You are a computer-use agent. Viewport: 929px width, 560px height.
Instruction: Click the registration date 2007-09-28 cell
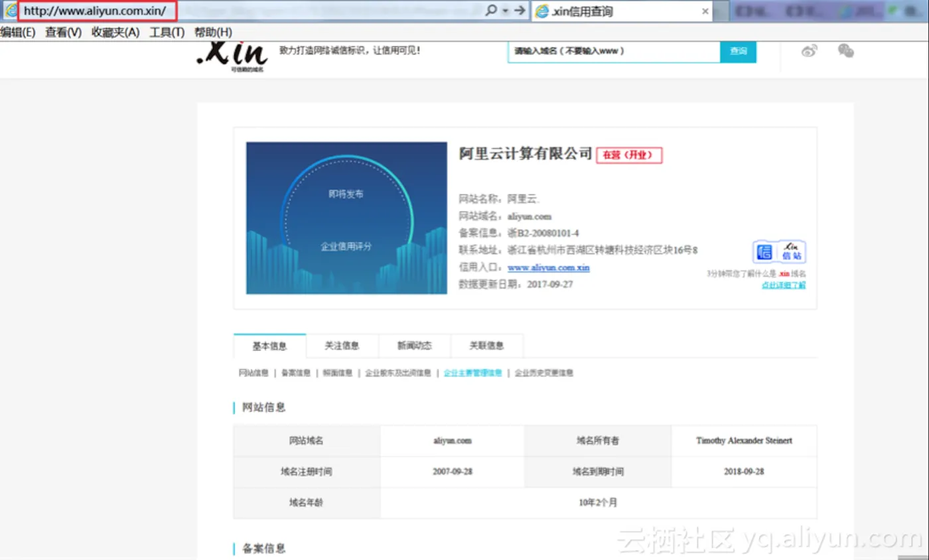[x=452, y=472]
